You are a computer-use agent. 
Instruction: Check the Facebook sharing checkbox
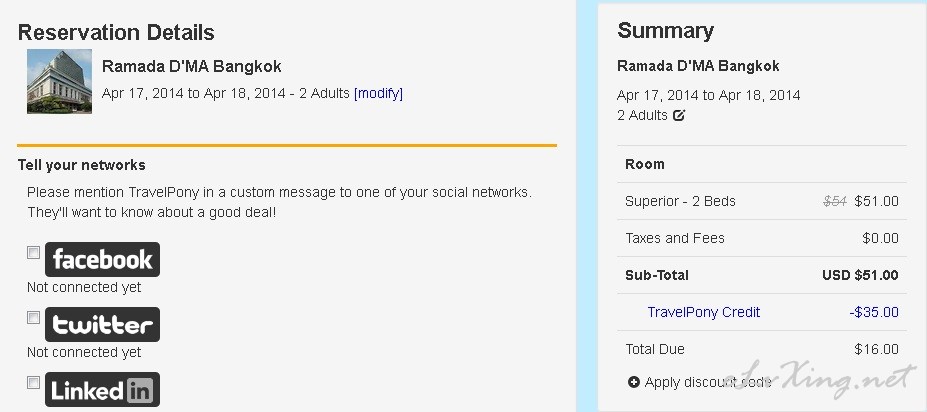tap(34, 253)
